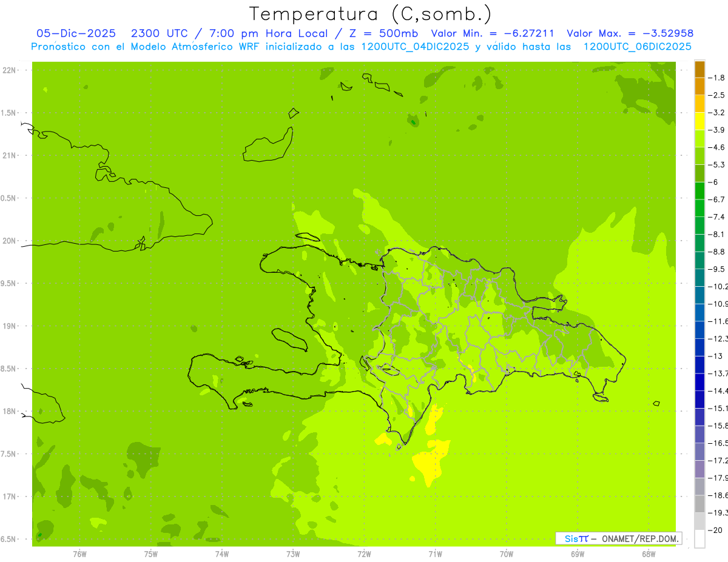The height and width of the screenshot is (562, 728).
Task: Click the 'Valor Max. = -3.52958' text
Action: coord(630,33)
